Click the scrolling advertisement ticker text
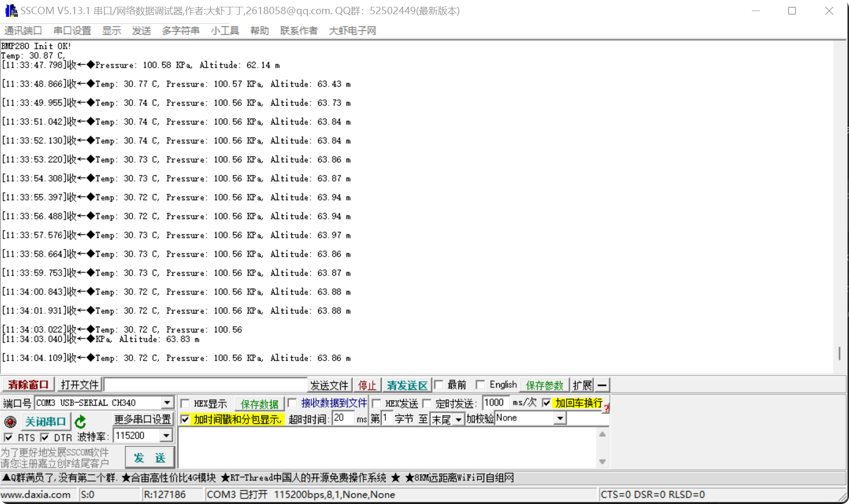Viewport: 849px width, 504px height. 258,478
